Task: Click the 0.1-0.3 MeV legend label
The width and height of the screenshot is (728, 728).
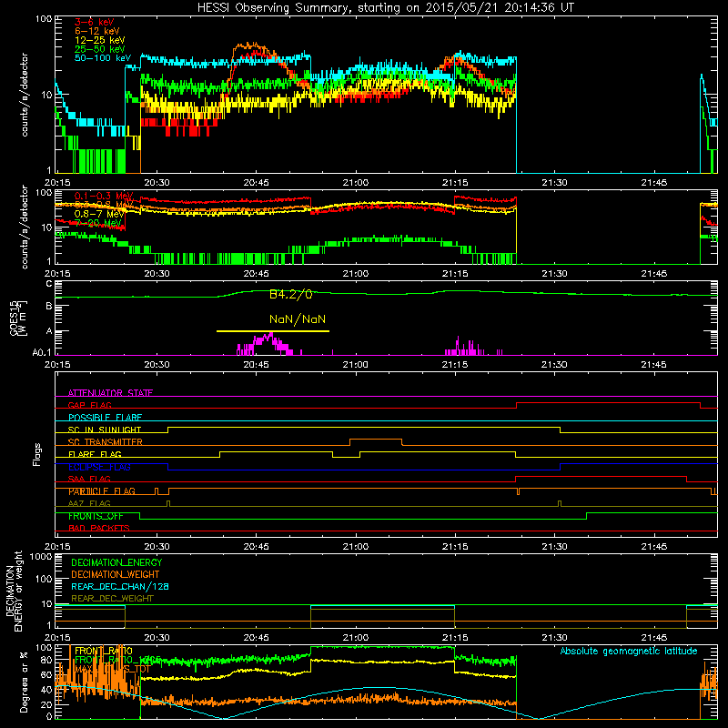Action: pyautogui.click(x=104, y=196)
